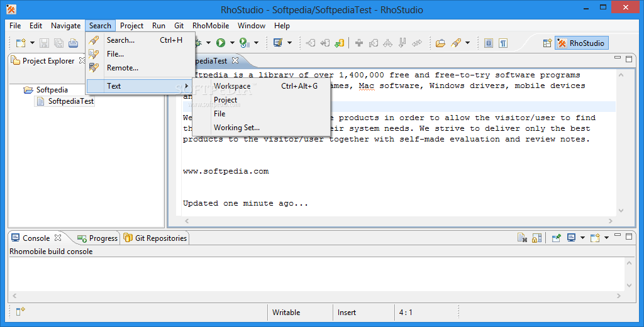Select the Console tab
644x327 pixels.
36,238
